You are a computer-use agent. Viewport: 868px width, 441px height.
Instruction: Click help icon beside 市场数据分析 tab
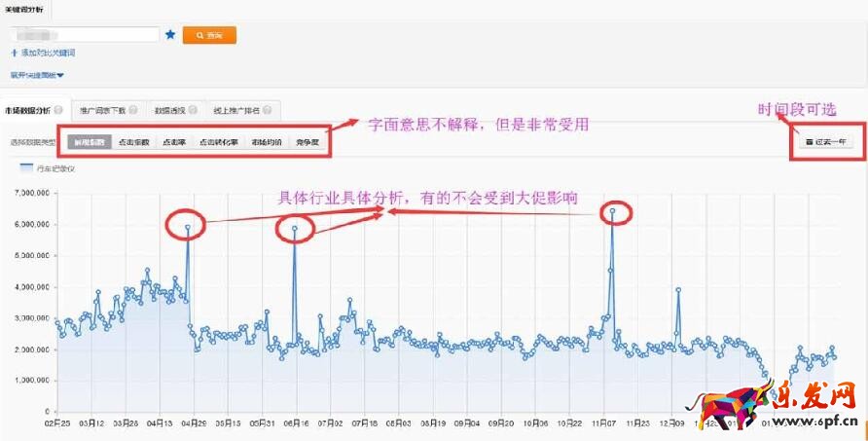tap(59, 110)
